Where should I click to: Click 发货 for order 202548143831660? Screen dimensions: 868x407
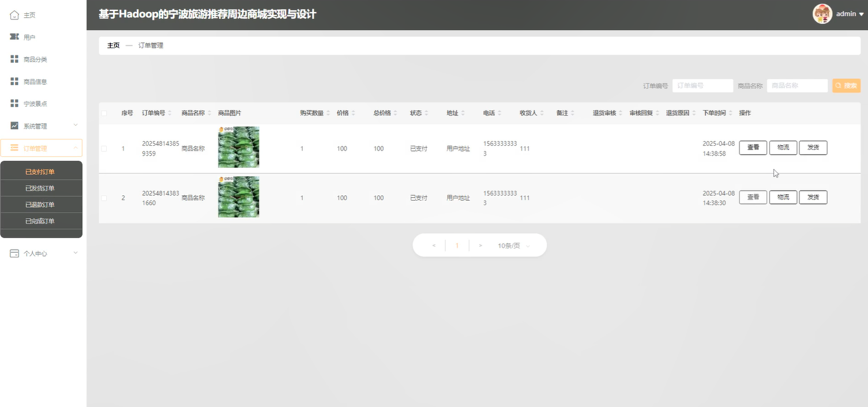[x=813, y=197]
